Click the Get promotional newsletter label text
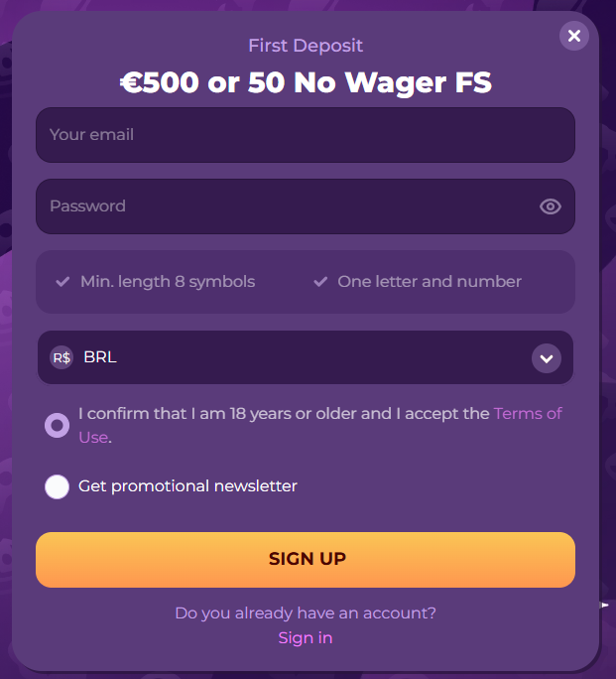Image resolution: width=616 pixels, height=679 pixels. click(x=188, y=486)
